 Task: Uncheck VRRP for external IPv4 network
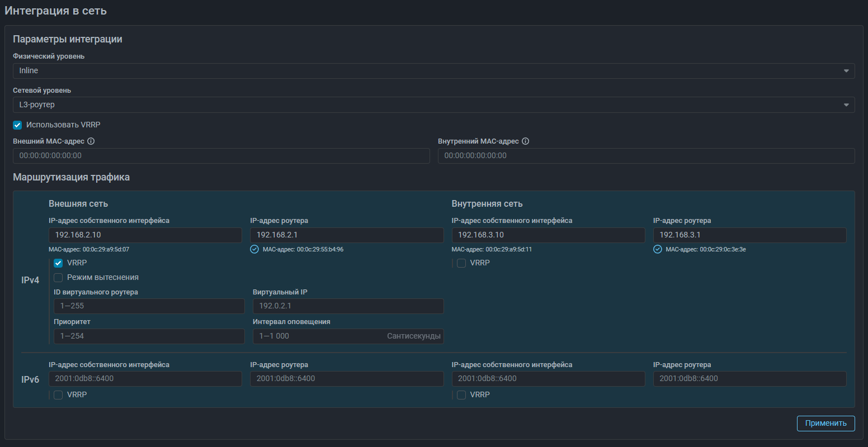point(58,263)
